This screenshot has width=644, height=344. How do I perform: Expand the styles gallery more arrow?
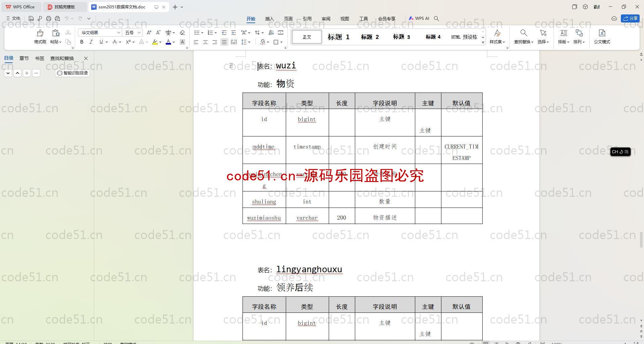point(483,42)
